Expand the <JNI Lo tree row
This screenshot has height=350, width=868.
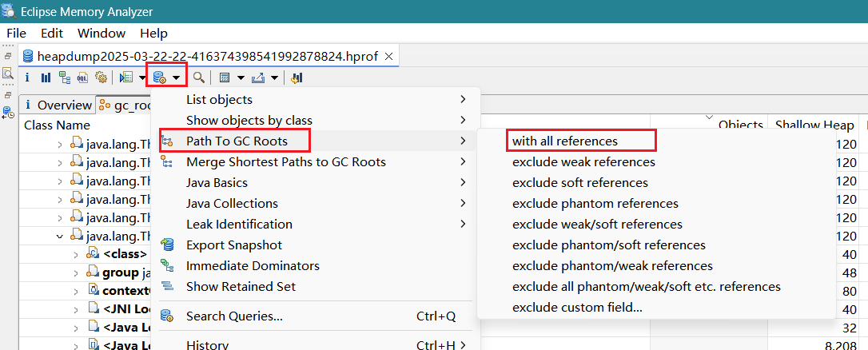coord(77,308)
